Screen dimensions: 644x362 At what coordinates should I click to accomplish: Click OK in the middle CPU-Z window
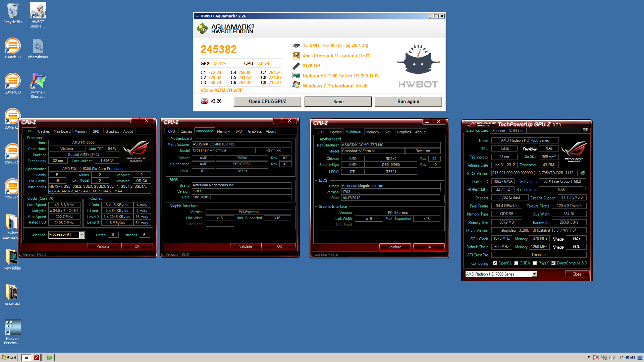(279, 246)
